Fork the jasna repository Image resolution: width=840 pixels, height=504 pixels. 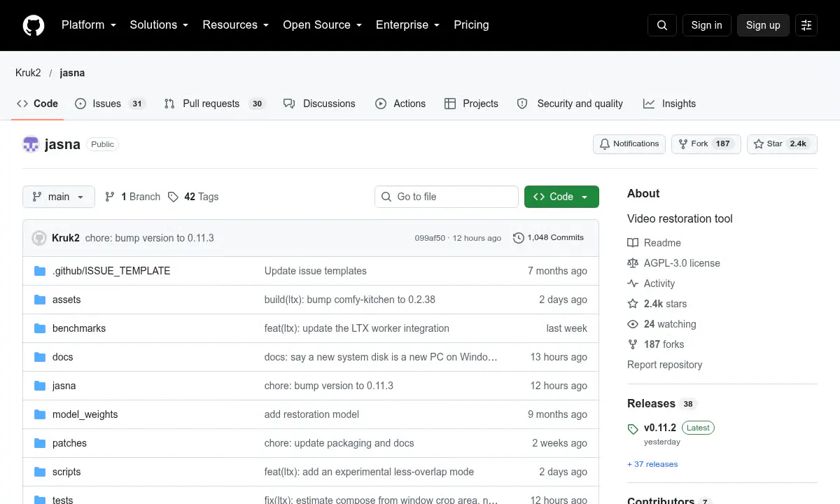(x=706, y=144)
